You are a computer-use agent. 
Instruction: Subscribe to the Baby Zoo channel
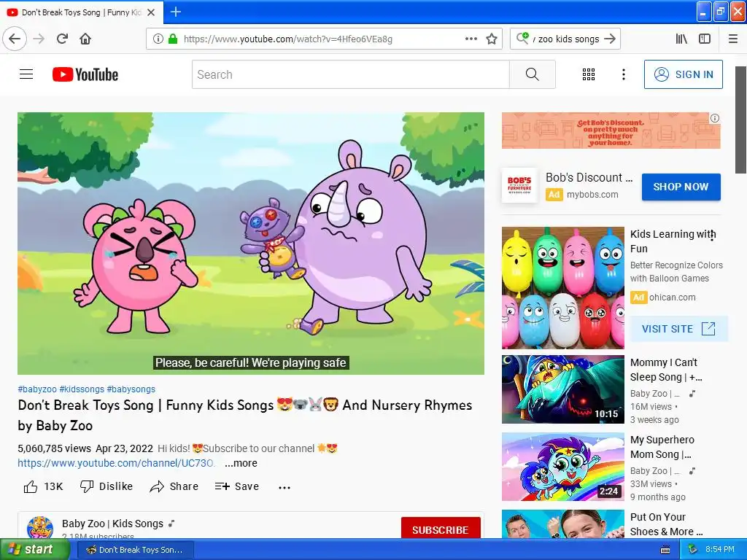(440, 528)
